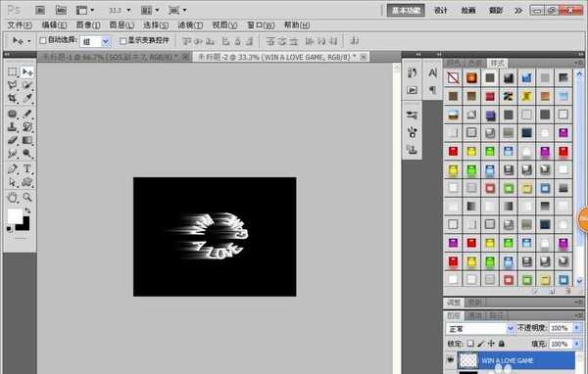
Task: Select the Lasso tool
Action: 13,85
